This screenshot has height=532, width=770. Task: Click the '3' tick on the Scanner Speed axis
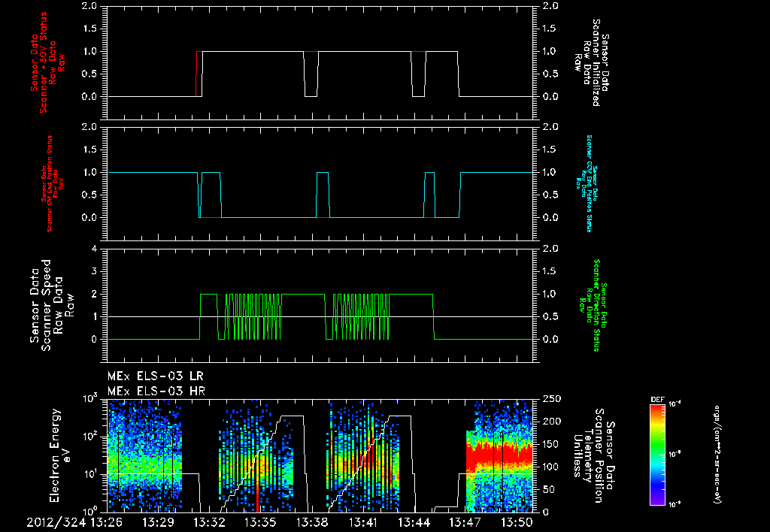(94, 271)
